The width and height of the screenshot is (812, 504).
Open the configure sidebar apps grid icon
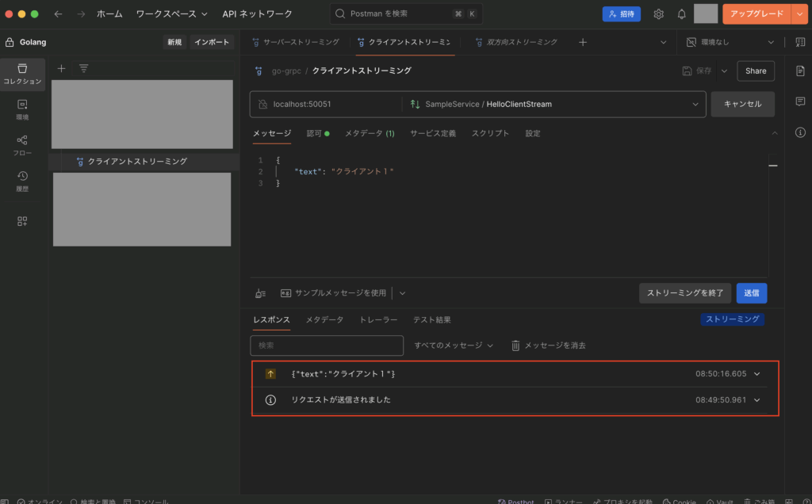[x=22, y=221]
